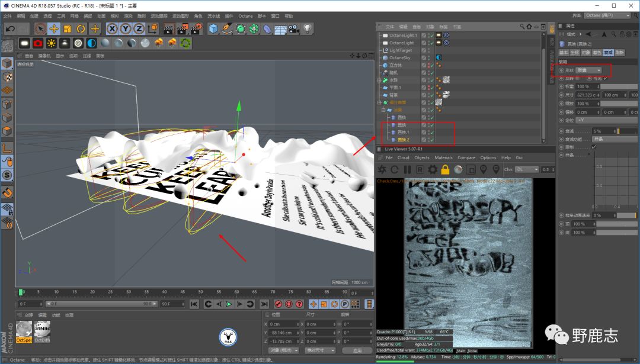Click the 应用 (Apply) button in coordinates panel
Screen dimensions: 640x364
point(356,350)
